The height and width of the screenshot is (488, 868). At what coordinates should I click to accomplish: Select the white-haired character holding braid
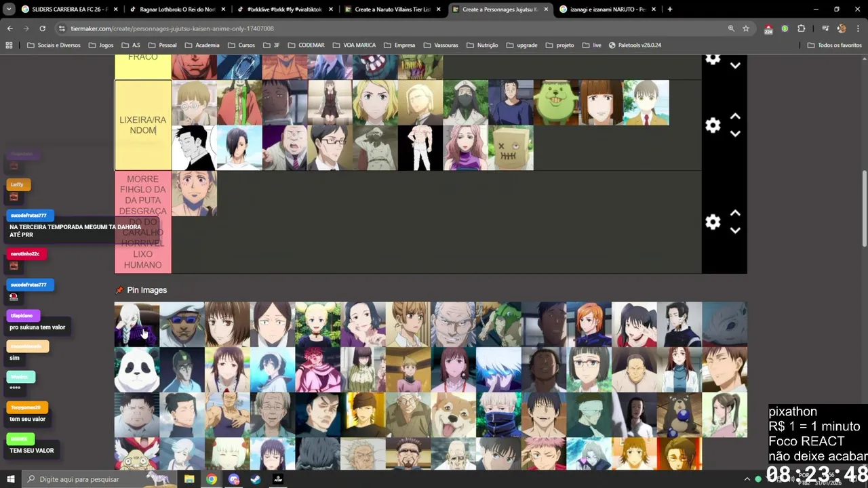(137, 325)
